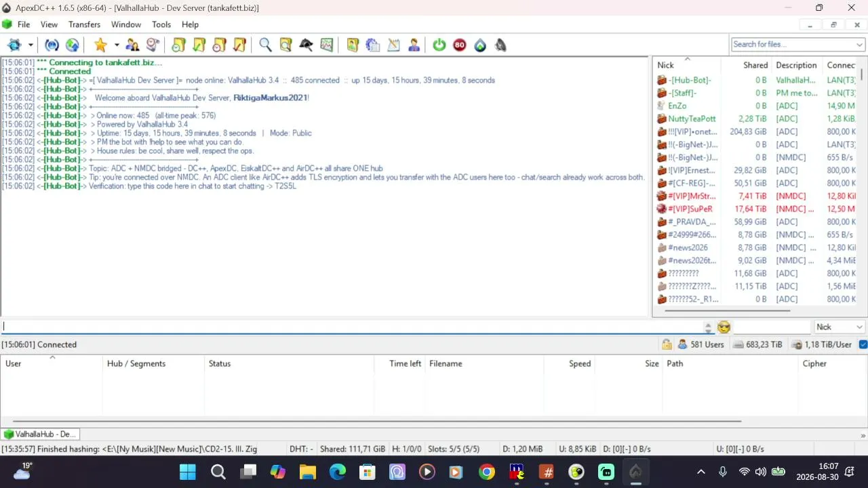Open Search with the magnifier toolbar icon

click(265, 45)
